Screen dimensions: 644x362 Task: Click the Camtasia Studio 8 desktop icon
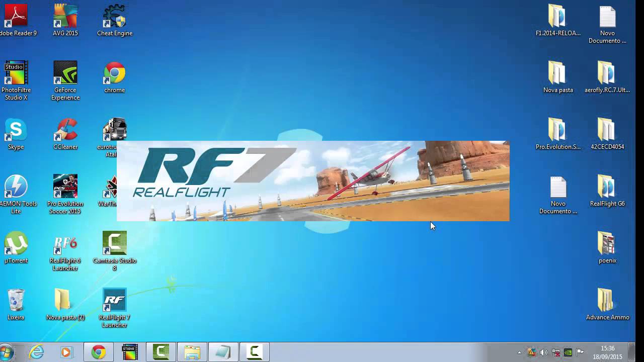pos(115,251)
